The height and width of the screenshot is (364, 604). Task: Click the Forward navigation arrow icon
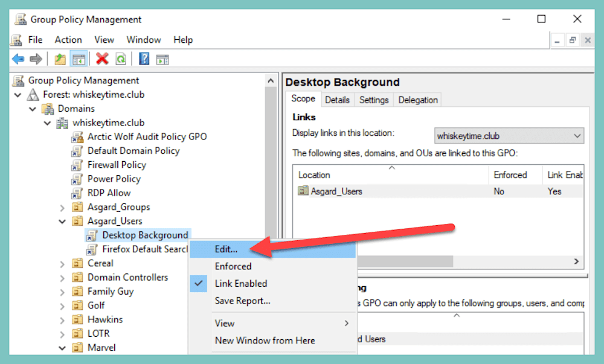[36, 59]
